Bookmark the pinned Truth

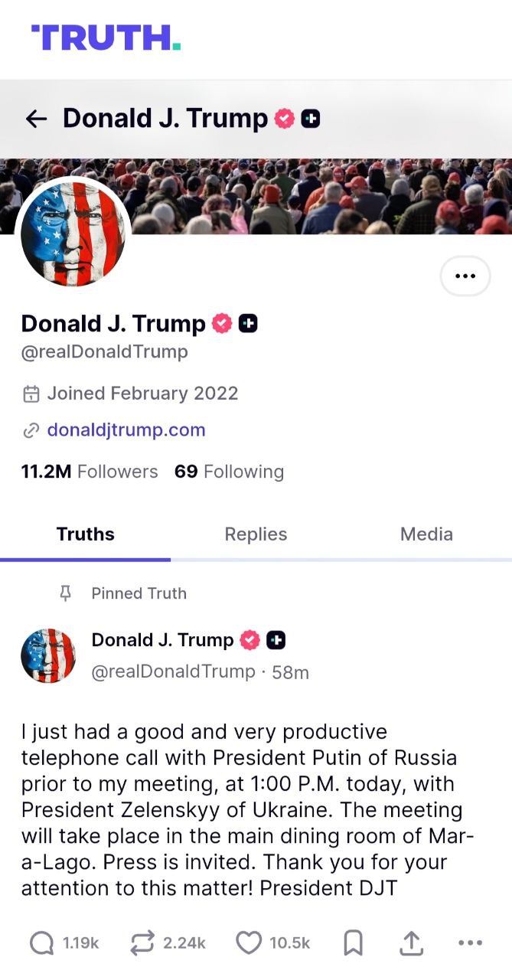353,944
